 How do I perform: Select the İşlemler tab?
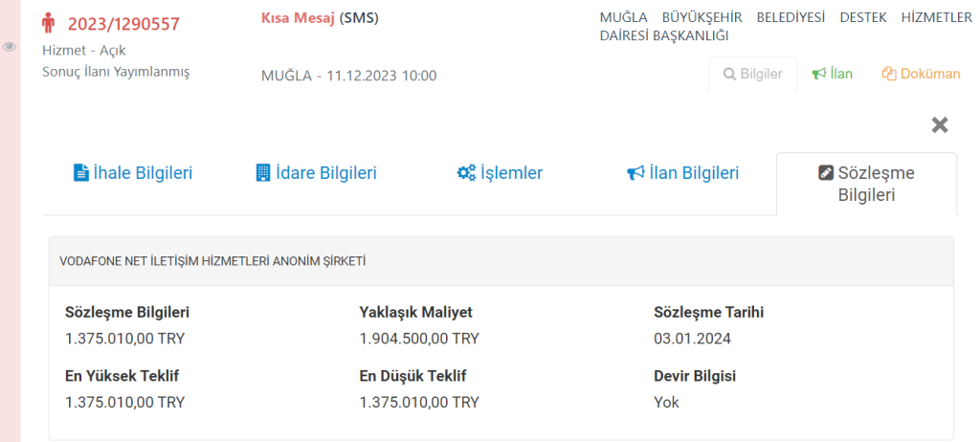500,173
